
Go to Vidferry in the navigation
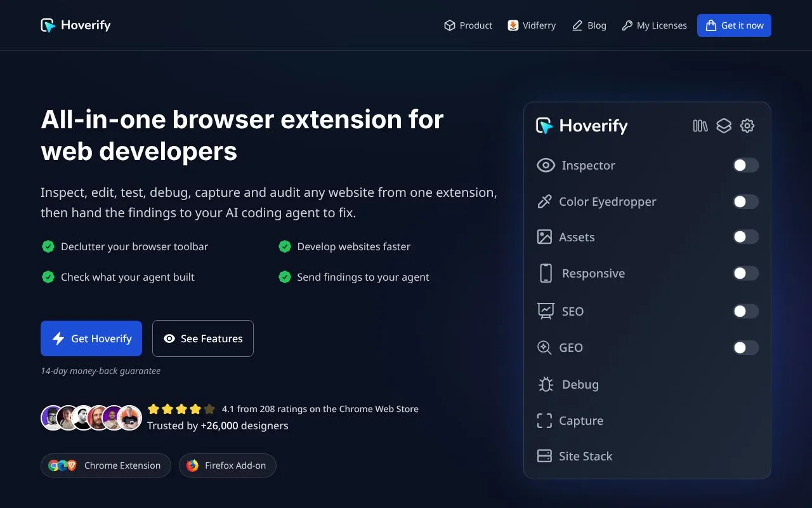tap(532, 25)
